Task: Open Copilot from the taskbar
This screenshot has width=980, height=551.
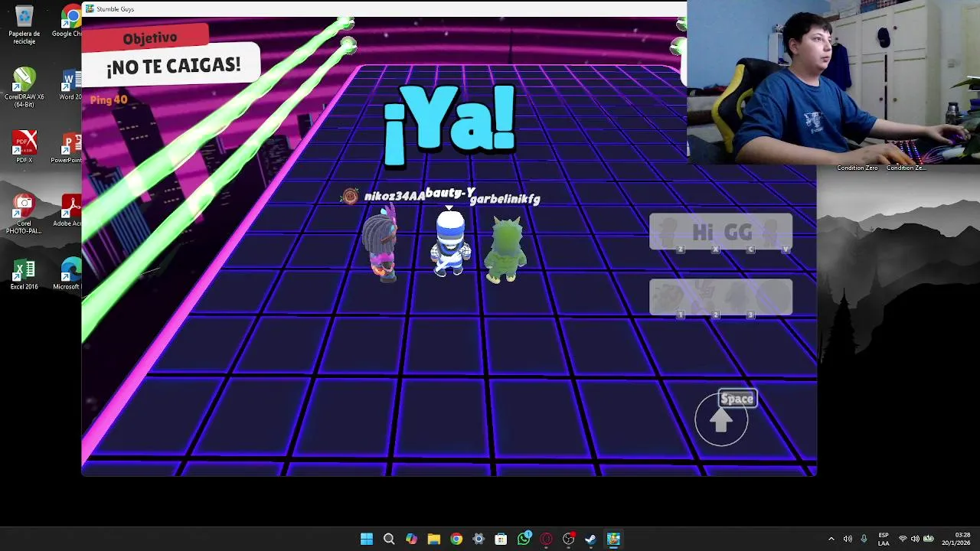Action: (x=411, y=539)
